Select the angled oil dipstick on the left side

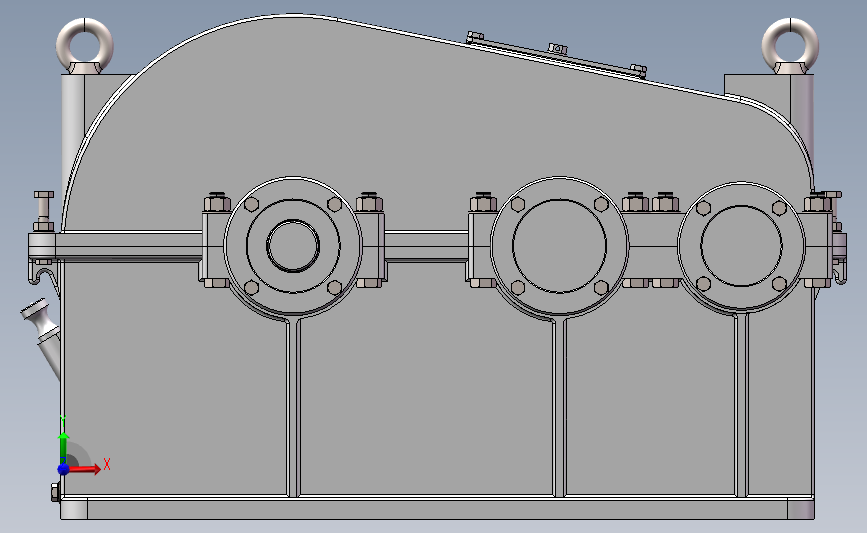point(41,337)
